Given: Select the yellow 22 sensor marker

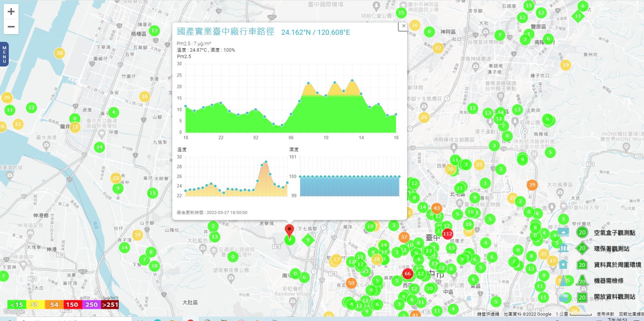Looking at the screenshot, I should coord(116,178).
